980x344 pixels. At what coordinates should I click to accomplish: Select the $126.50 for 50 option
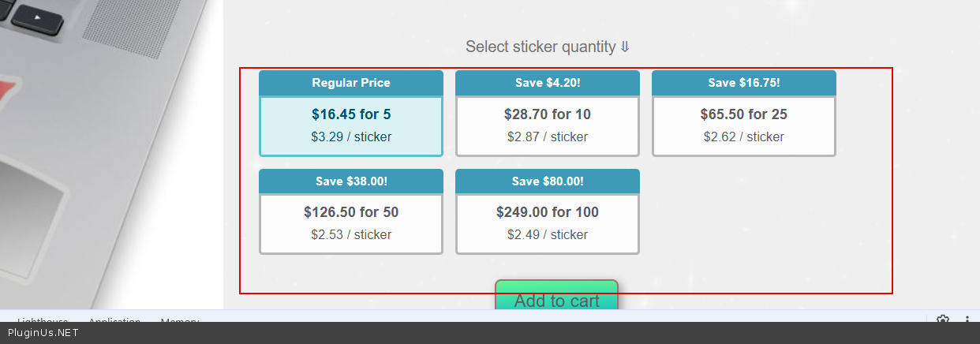(x=351, y=223)
